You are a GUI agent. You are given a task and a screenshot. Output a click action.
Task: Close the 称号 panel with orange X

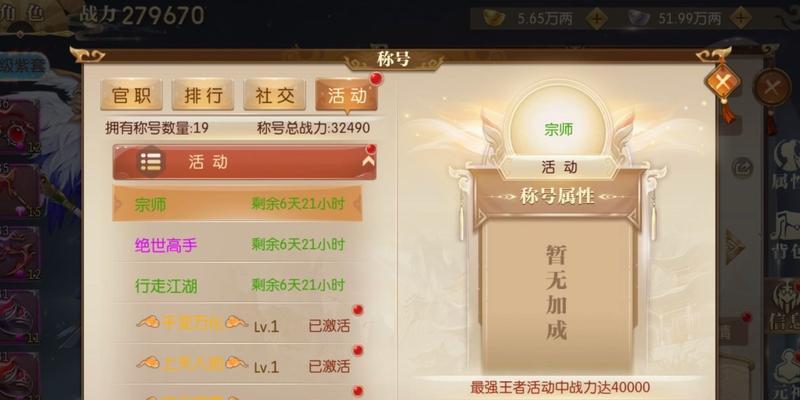tap(721, 82)
